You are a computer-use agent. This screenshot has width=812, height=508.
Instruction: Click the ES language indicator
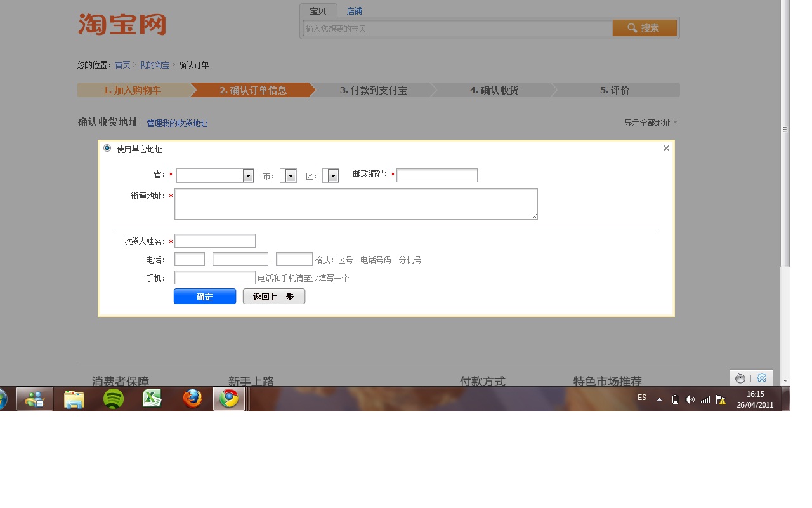coord(642,398)
